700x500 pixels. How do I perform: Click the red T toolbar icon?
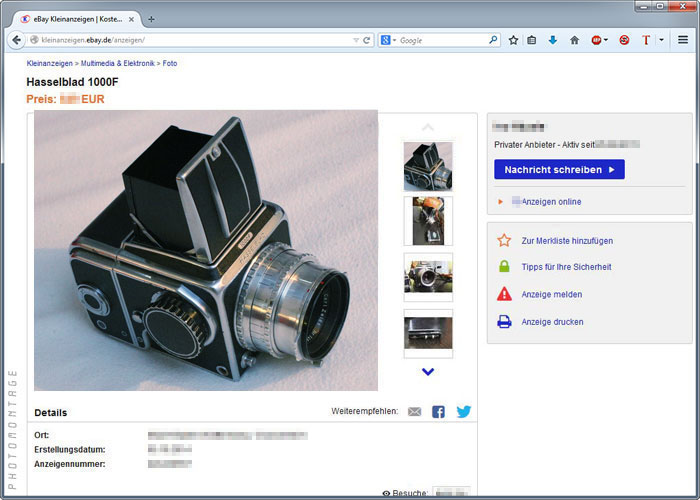646,40
